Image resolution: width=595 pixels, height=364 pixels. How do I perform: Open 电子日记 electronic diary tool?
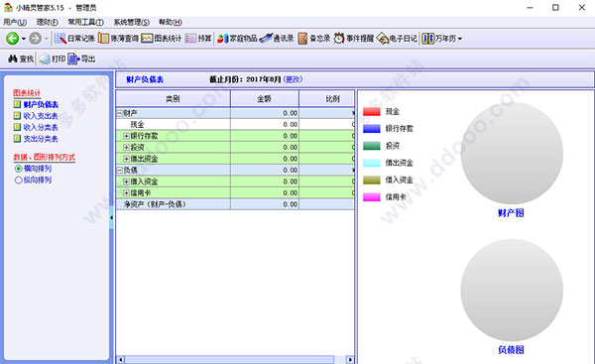click(397, 39)
